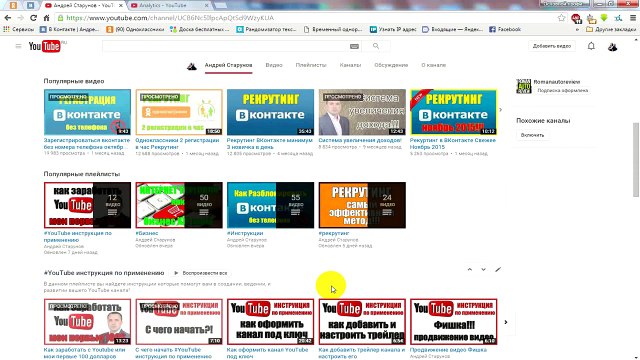
Task: Open the Как оформить канал под ключ thumbnail
Action: (271, 322)
